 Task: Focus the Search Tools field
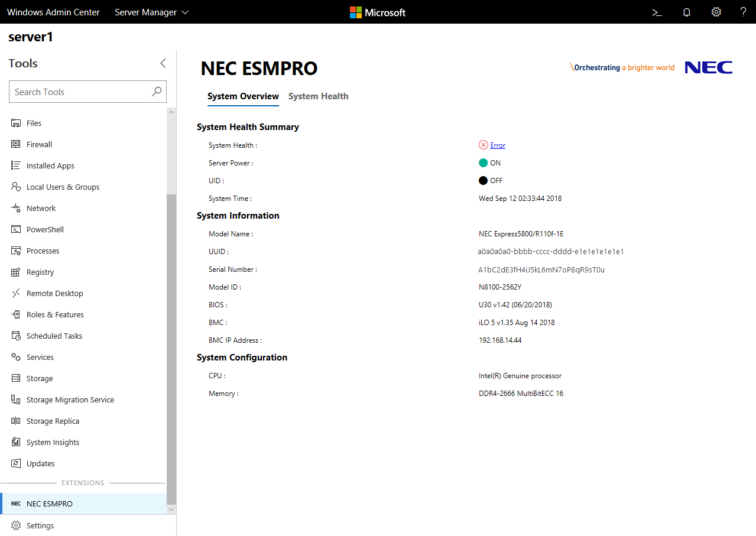point(87,92)
